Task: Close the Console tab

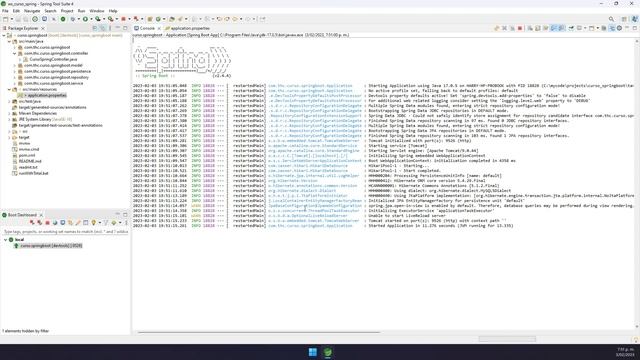Action: pos(159,28)
